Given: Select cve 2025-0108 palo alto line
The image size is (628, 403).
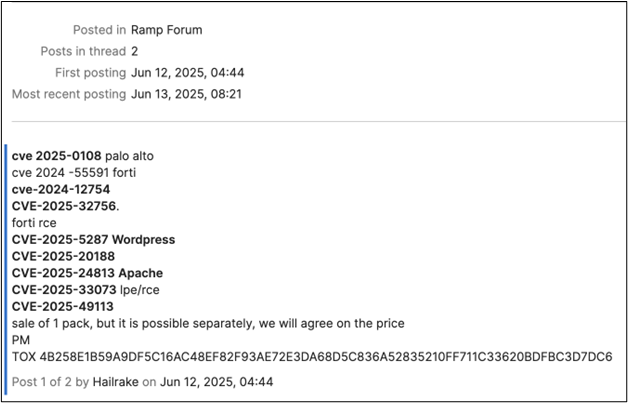Looking at the screenshot, I should [83, 156].
